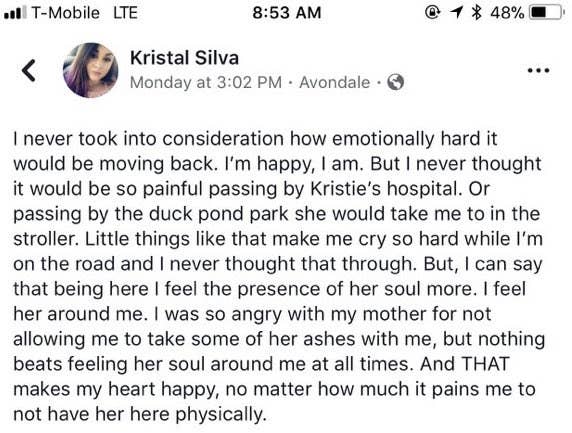Open the three-dot post options menu

[x=539, y=70]
